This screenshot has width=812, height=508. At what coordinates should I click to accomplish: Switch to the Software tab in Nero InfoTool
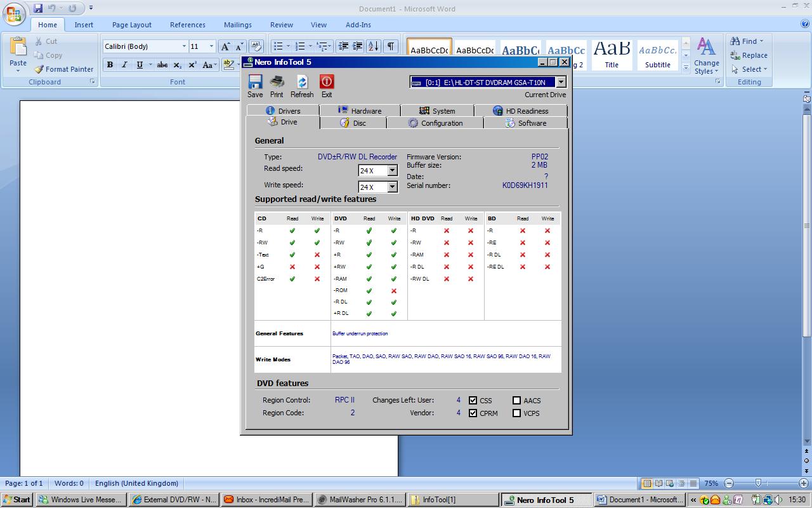[525, 123]
